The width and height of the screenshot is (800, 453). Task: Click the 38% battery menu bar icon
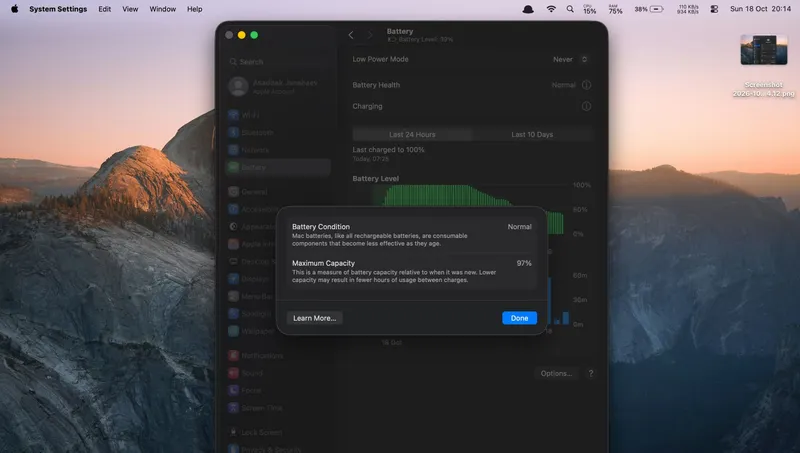coord(649,9)
